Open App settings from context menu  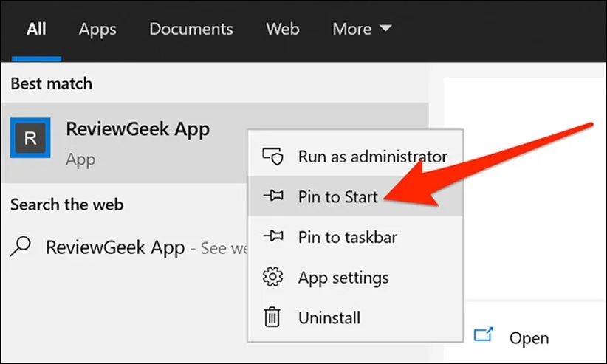[x=343, y=278]
